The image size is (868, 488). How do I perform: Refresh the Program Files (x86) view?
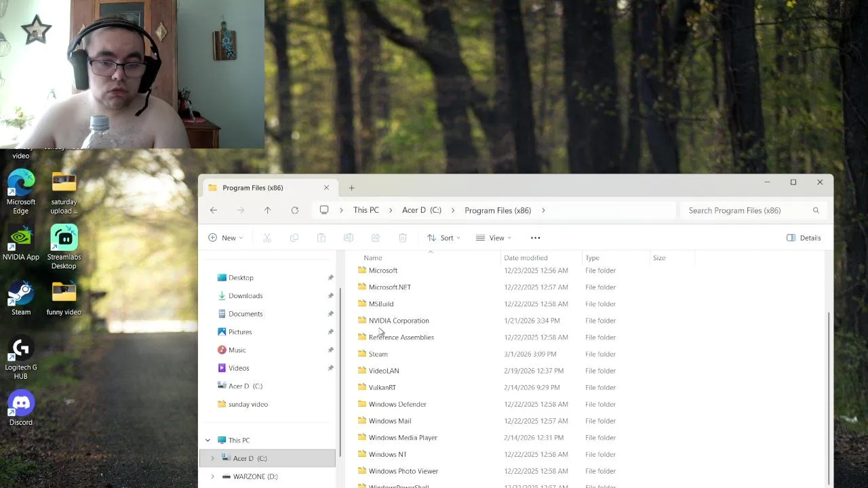click(x=295, y=210)
